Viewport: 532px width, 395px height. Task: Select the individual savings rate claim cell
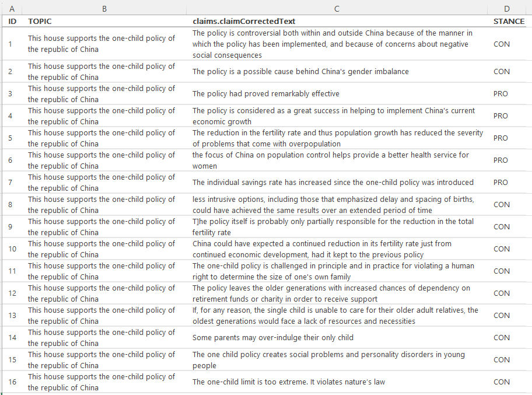(337, 182)
